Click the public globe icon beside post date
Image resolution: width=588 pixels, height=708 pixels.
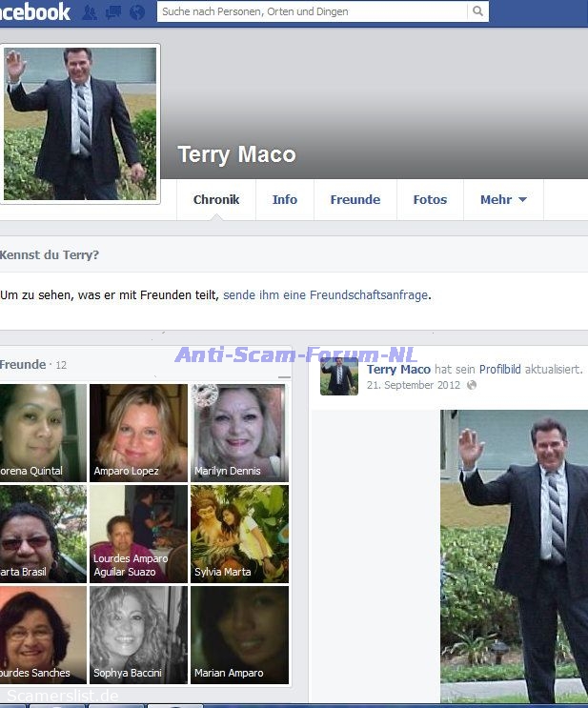pyautogui.click(x=472, y=385)
